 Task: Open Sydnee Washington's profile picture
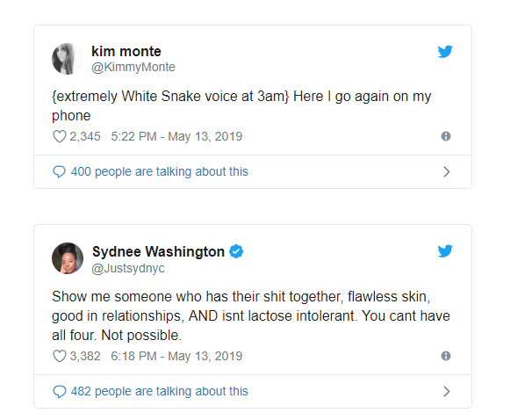68,258
